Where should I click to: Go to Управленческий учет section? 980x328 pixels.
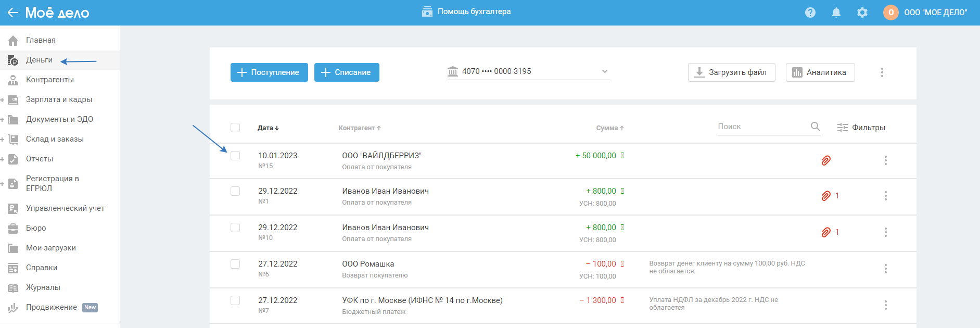pos(65,208)
